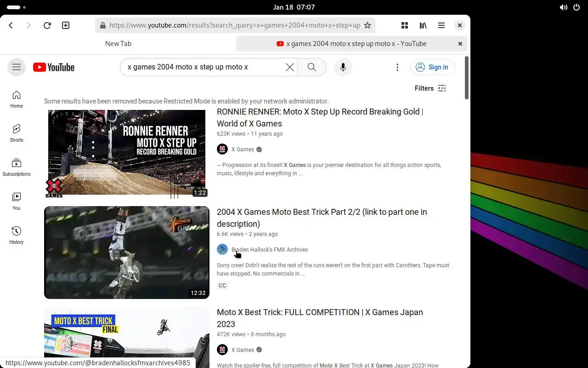Open Shorts from the sidebar

coord(17,133)
